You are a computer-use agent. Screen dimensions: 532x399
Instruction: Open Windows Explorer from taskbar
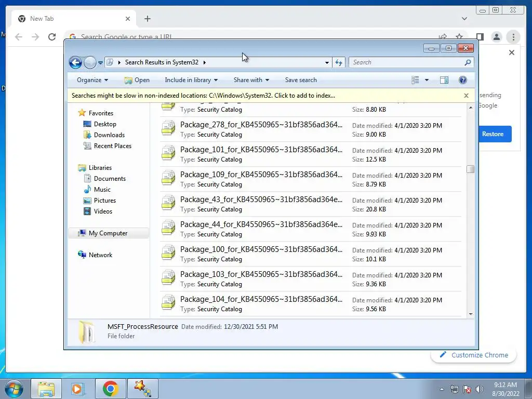(46, 389)
